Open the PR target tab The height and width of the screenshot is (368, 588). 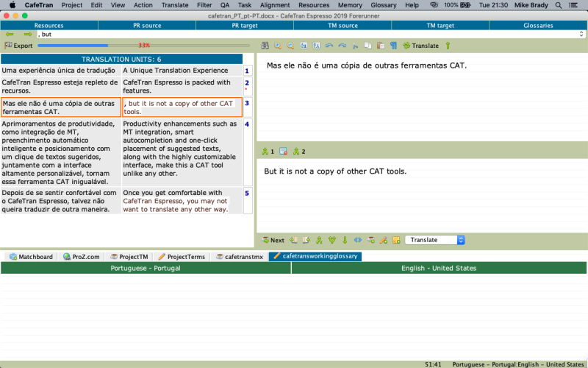[x=245, y=26]
